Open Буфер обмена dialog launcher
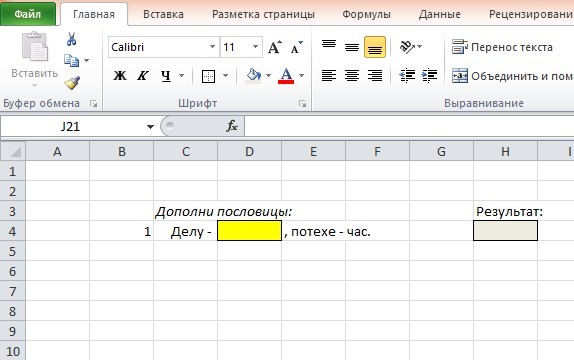The height and width of the screenshot is (360, 574). (94, 104)
